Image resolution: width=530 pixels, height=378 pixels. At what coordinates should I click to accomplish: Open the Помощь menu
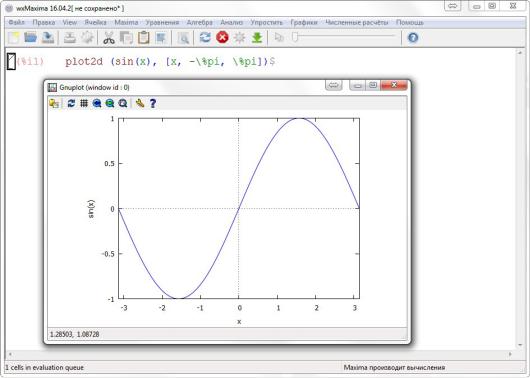[410, 23]
